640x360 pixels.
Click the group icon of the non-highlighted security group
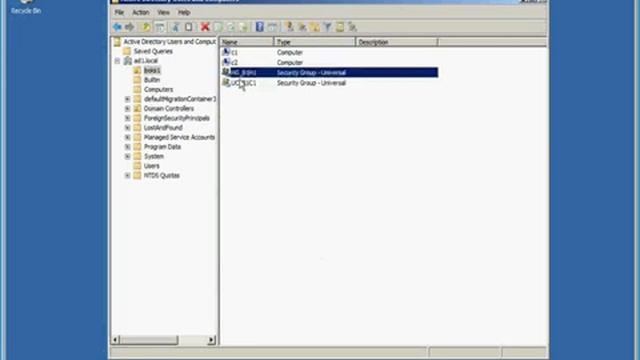[x=226, y=82]
